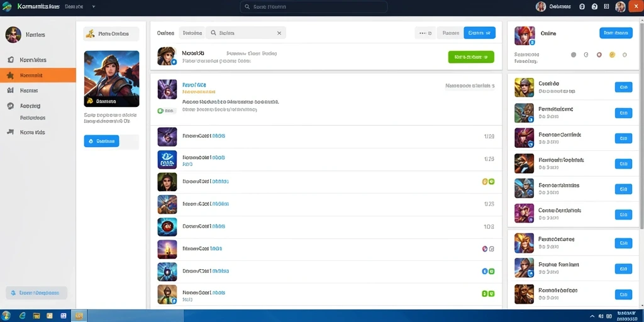The width and height of the screenshot is (644, 322).
Task: Click the yellow and green badges in the hooded-face row
Action: [488, 182]
